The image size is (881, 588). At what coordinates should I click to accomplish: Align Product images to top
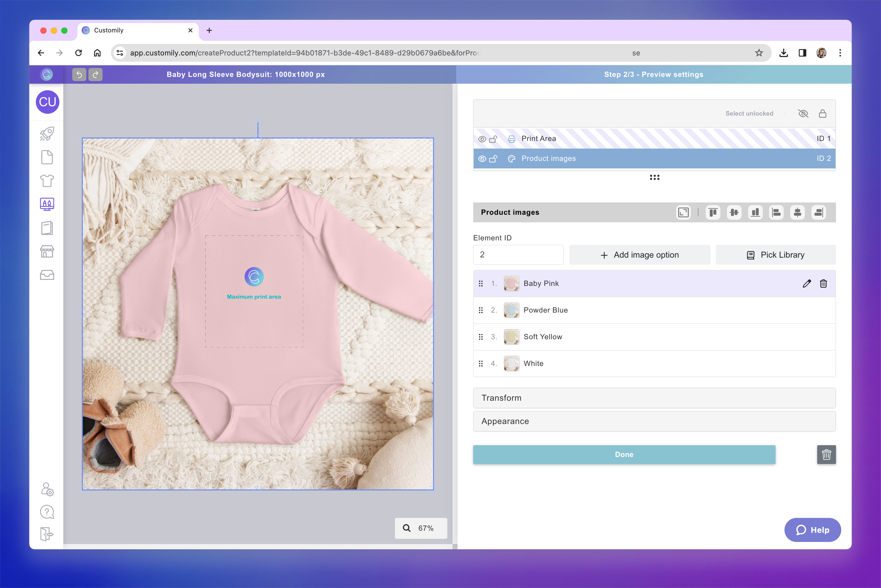(713, 212)
